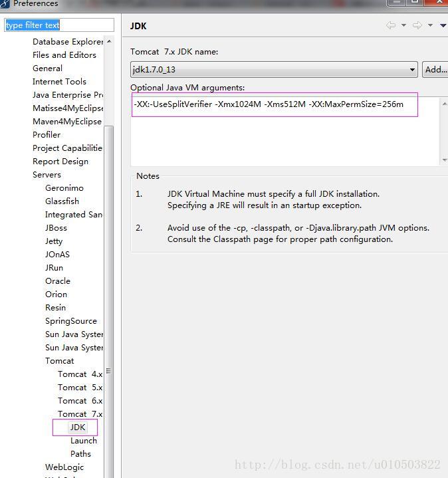Image resolution: width=448 pixels, height=478 pixels.
Task: Select Resin server entry
Action: click(55, 308)
